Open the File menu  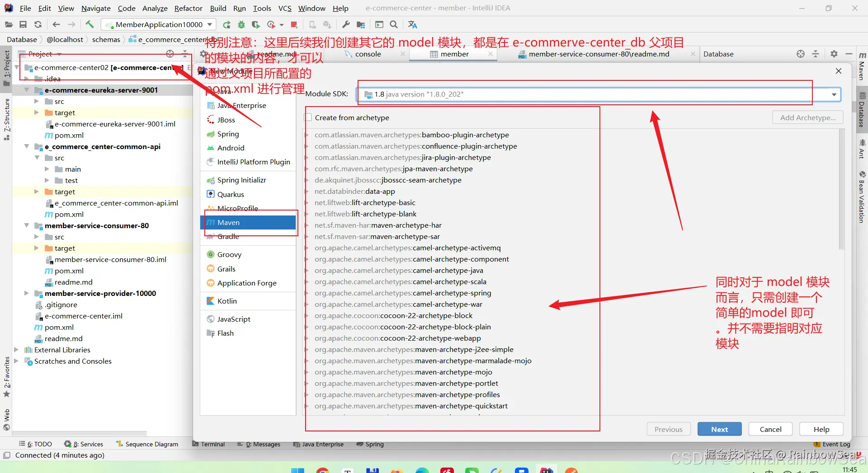(25, 8)
